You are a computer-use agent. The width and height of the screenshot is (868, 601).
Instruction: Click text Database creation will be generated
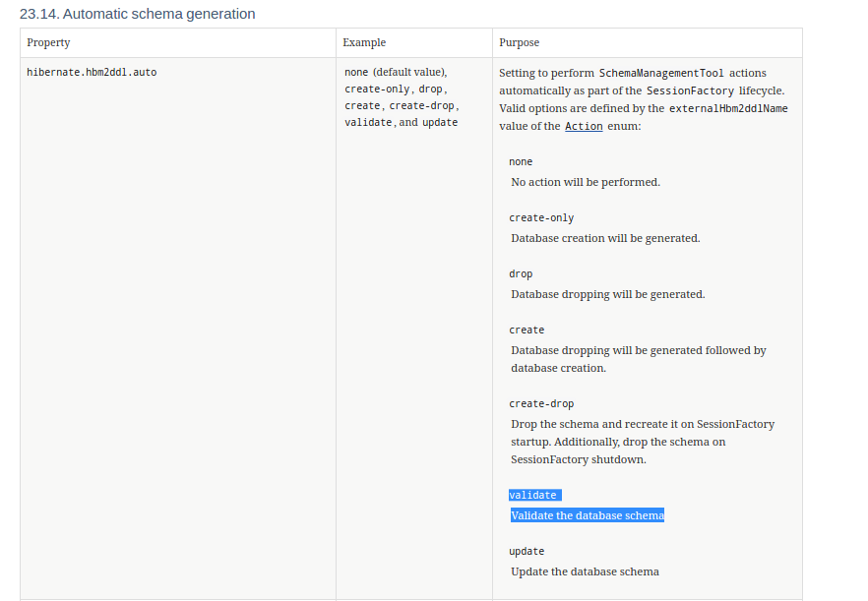tap(604, 238)
